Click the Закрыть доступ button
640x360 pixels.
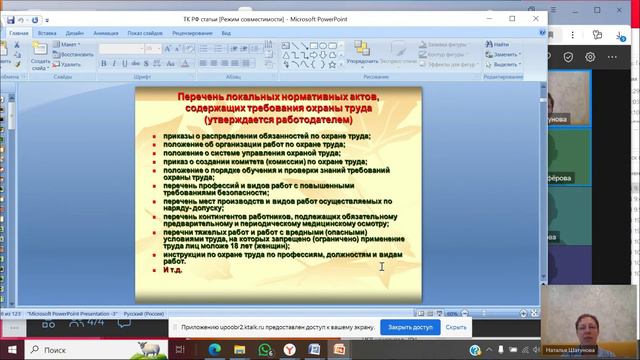(410, 327)
